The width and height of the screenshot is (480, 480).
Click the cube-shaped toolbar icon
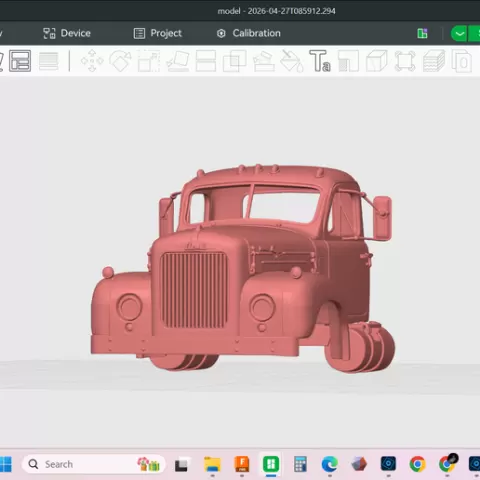pos(377,61)
